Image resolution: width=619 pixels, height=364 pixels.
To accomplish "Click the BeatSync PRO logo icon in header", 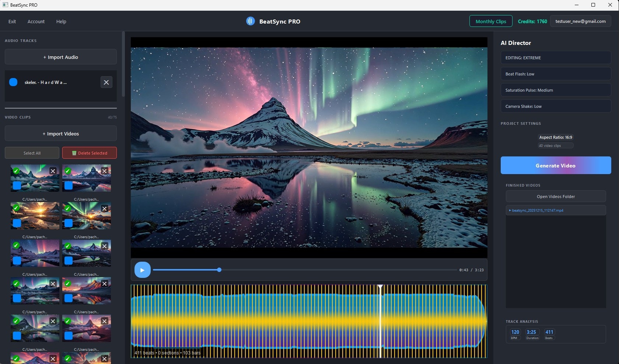I will 251,21.
